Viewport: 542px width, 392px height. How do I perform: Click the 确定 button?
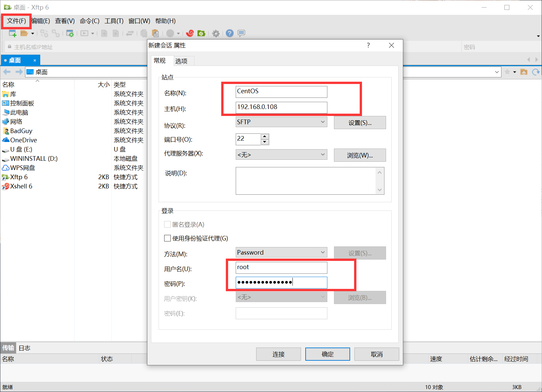(328, 354)
